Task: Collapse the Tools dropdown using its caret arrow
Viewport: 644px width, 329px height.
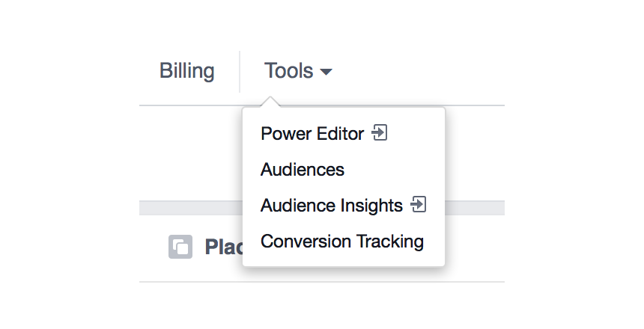Action: point(326,73)
